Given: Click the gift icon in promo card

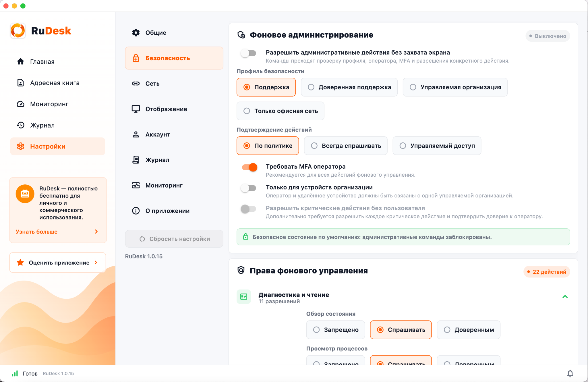Looking at the screenshot, I should 25,194.
